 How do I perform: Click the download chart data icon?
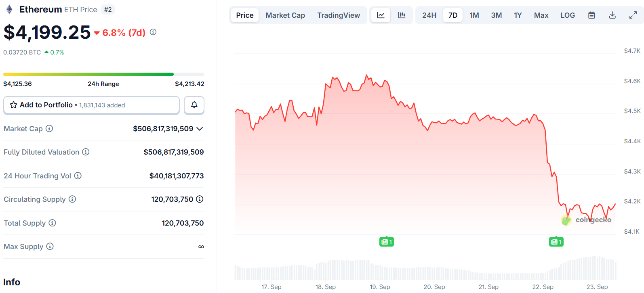coord(612,15)
